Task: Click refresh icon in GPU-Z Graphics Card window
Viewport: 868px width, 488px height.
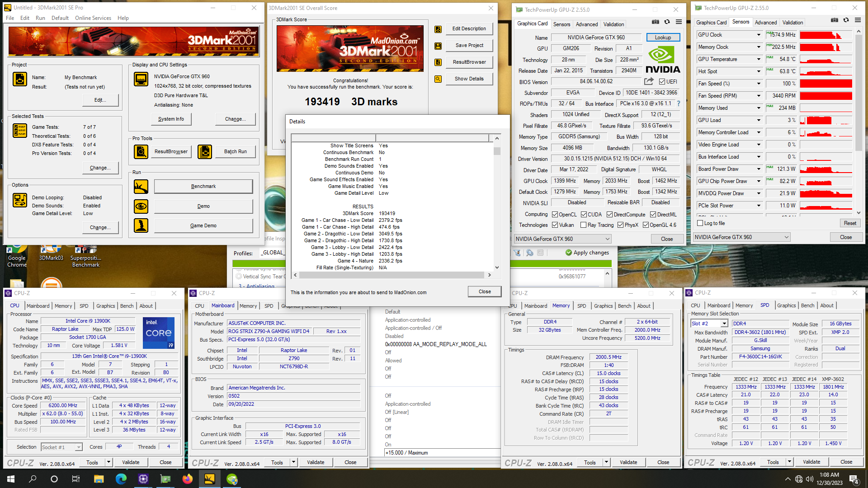Action: [667, 22]
